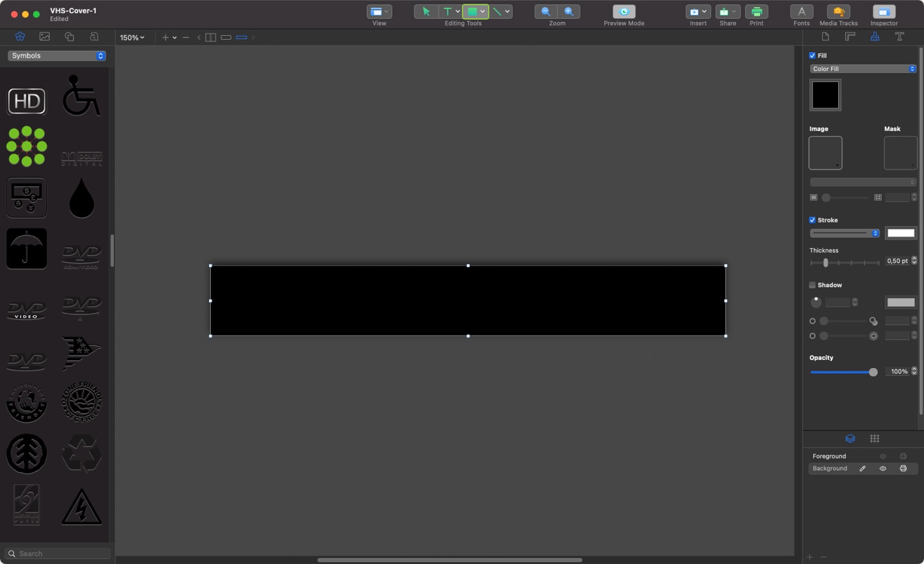
Task: Open the Text Art sidebar section
Action: (x=94, y=36)
